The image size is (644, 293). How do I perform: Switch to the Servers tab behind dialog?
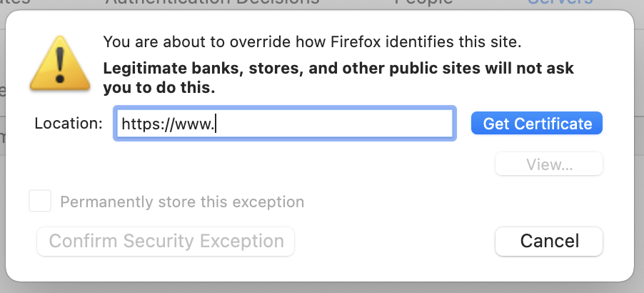560,3
